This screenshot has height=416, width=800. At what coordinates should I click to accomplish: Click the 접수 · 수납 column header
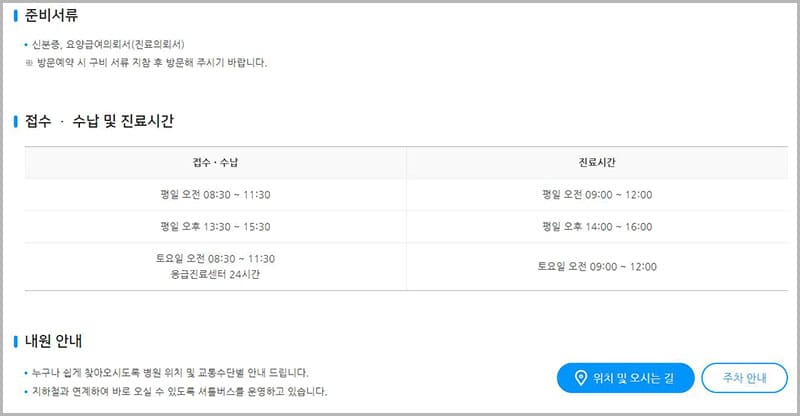(x=215, y=163)
